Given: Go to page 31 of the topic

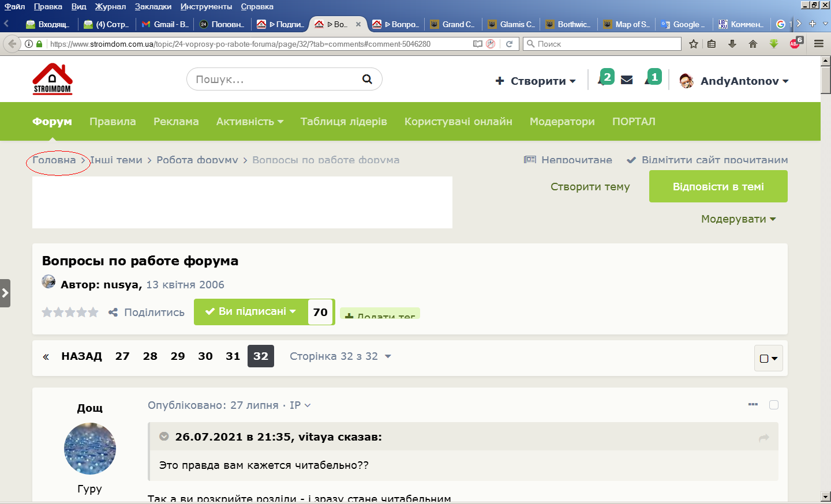Looking at the screenshot, I should pyautogui.click(x=233, y=356).
